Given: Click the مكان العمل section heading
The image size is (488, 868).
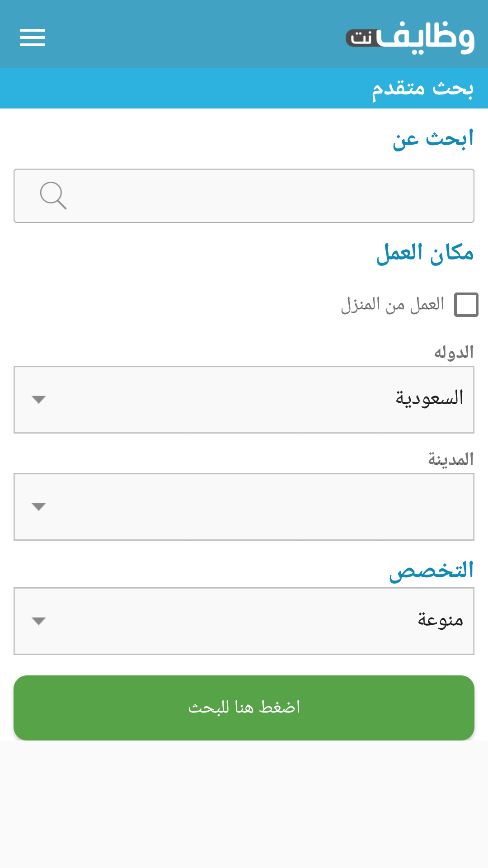Looking at the screenshot, I should (425, 253).
